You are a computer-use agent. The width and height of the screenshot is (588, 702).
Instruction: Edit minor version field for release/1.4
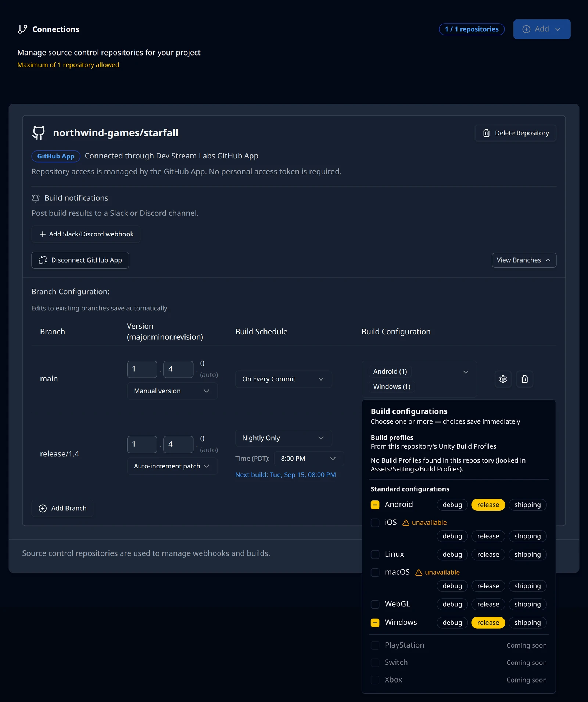coord(178,445)
